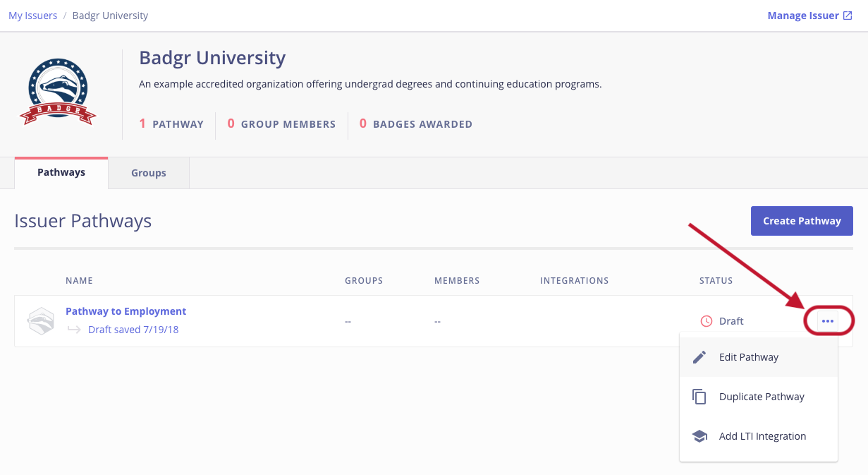Screen dimensions: 868x475
Task: Click the Badgr University logo
Action: 58,92
